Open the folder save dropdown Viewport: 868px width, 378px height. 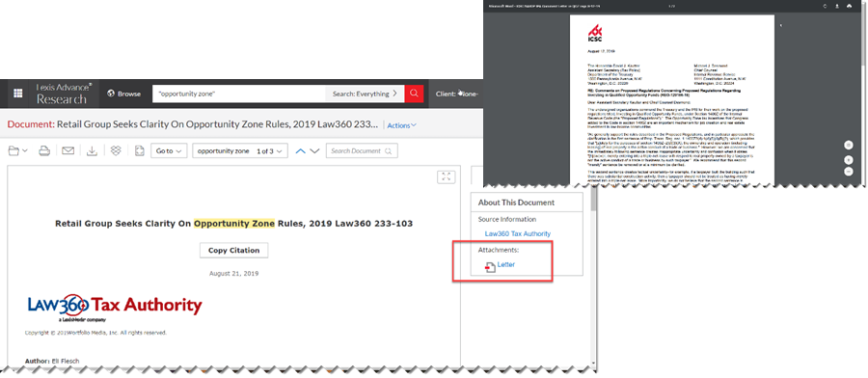click(18, 150)
